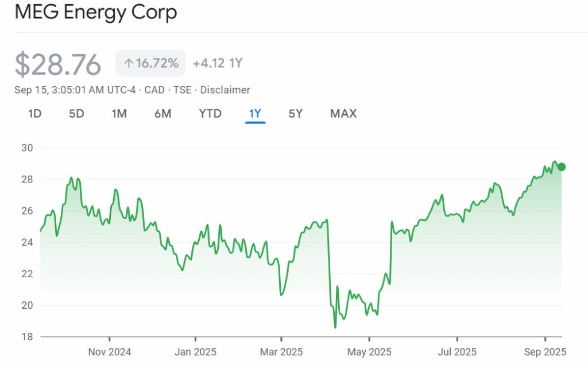View the MAX history range
The height and width of the screenshot is (365, 588).
[x=343, y=114]
